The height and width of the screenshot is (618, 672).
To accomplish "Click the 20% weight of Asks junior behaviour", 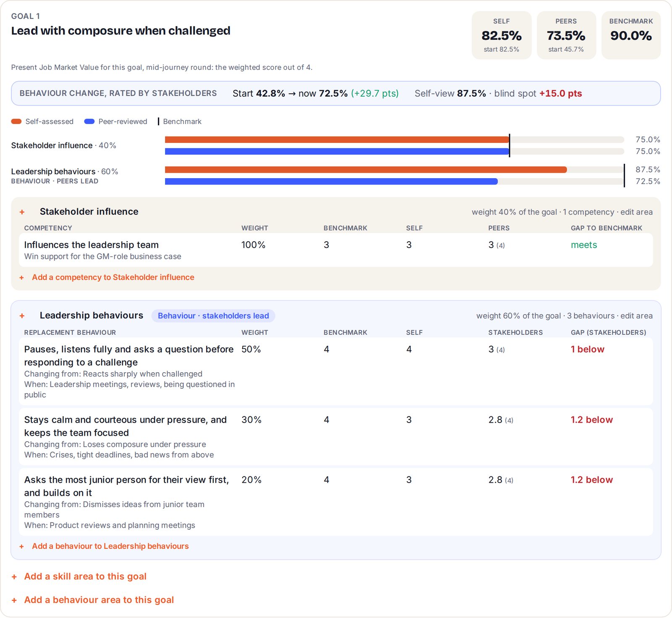I will coord(252,480).
